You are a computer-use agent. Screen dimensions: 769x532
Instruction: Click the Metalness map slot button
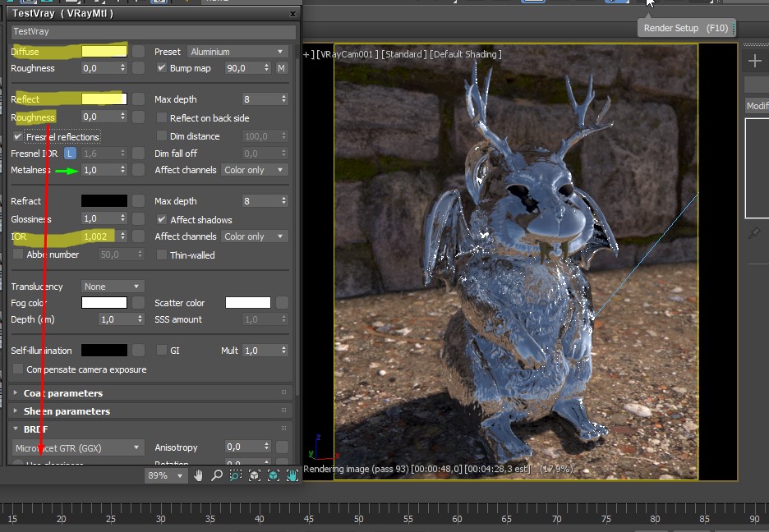pyautogui.click(x=138, y=169)
